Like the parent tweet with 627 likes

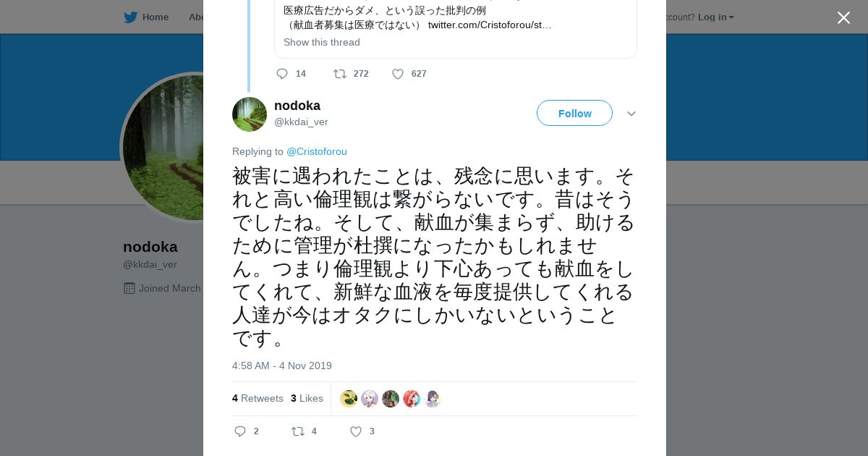[x=398, y=74]
